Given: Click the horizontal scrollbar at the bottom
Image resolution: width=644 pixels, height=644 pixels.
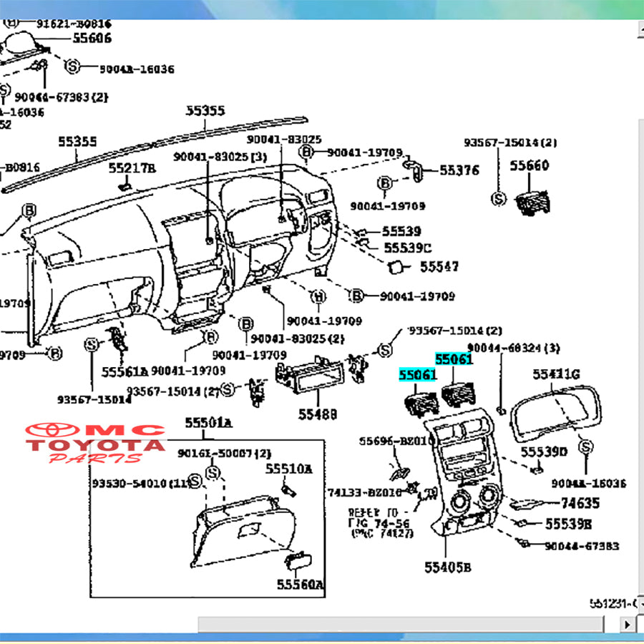Looking at the screenshot, I should pyautogui.click(x=401, y=625).
